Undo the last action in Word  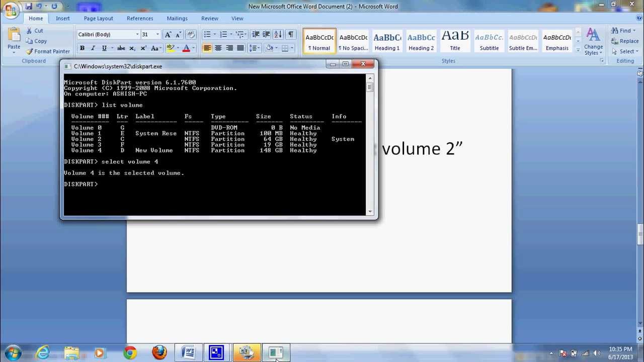tap(39, 7)
